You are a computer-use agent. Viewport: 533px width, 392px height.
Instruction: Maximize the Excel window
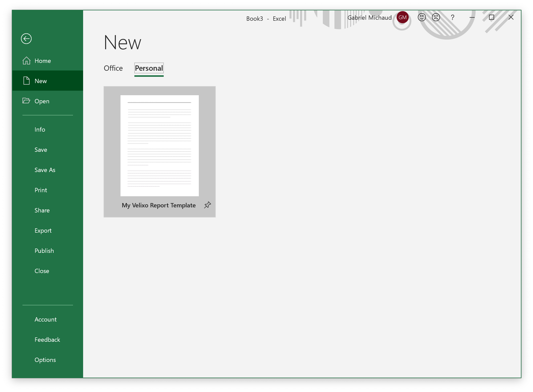(x=491, y=17)
